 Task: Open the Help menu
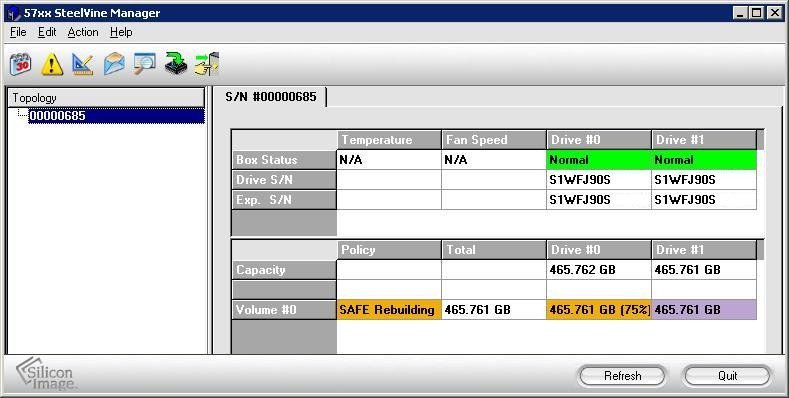[x=121, y=32]
